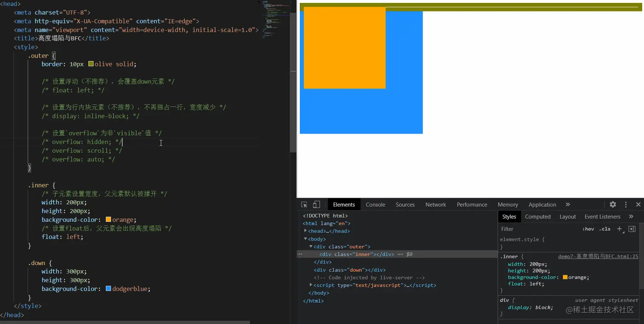The width and height of the screenshot is (644, 324).
Task: Close the DevTools panel
Action: 638,204
